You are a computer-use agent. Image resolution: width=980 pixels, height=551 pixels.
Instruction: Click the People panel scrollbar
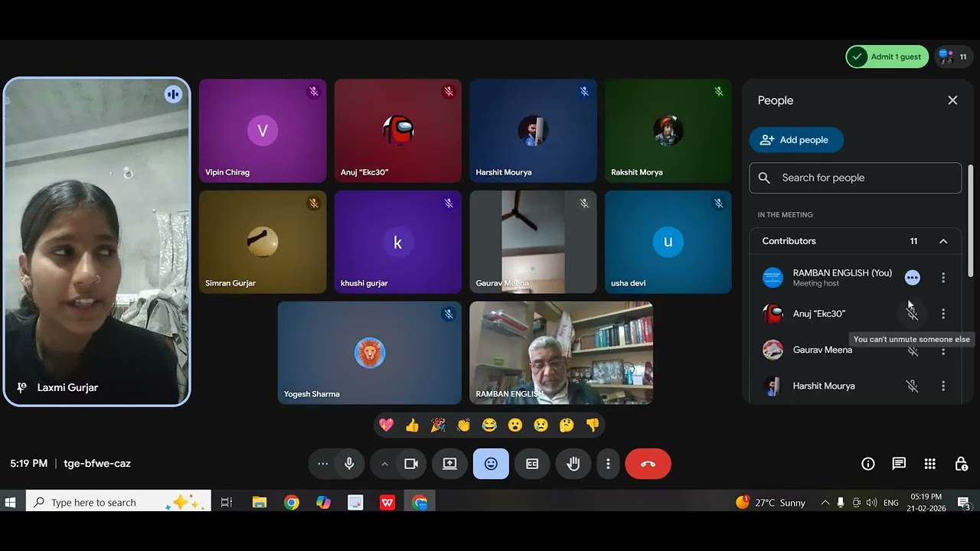pos(971,221)
